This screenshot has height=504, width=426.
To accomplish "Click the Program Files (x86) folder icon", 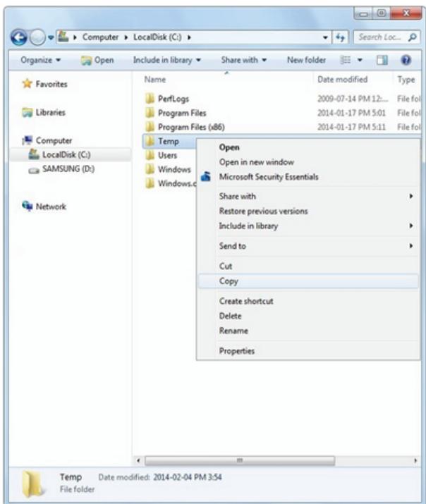I will coord(150,127).
